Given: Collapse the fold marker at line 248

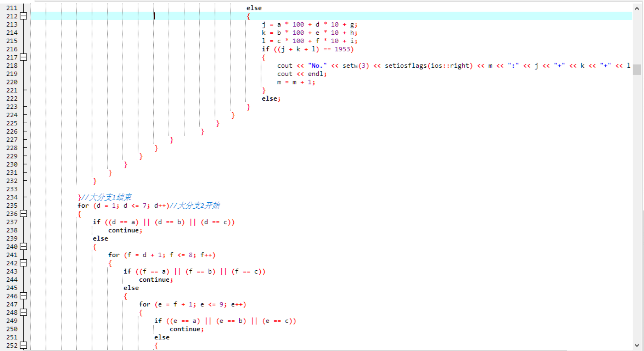Looking at the screenshot, I should coord(23,312).
